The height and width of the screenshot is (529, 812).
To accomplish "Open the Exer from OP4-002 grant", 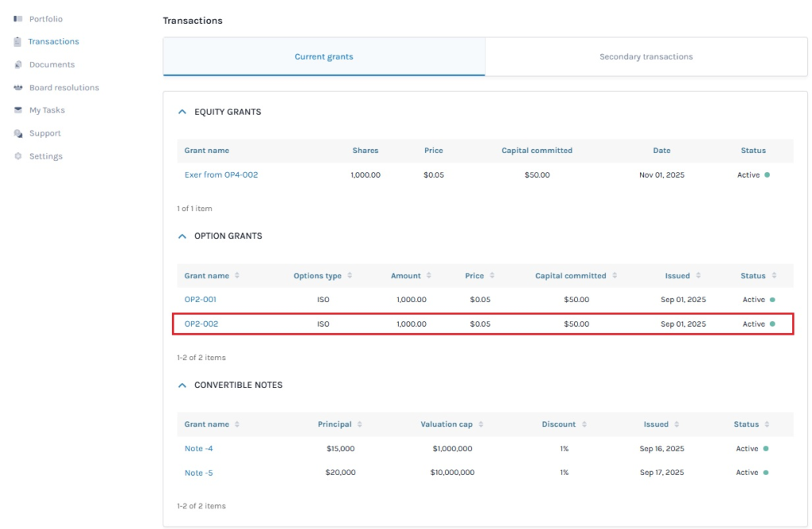I will coord(221,174).
